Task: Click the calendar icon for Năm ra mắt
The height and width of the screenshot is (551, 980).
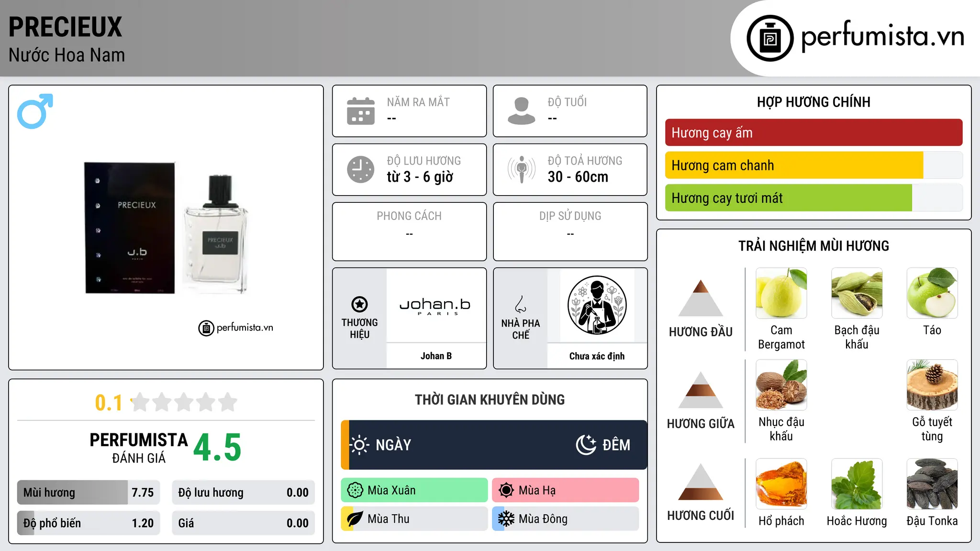Action: 361,111
